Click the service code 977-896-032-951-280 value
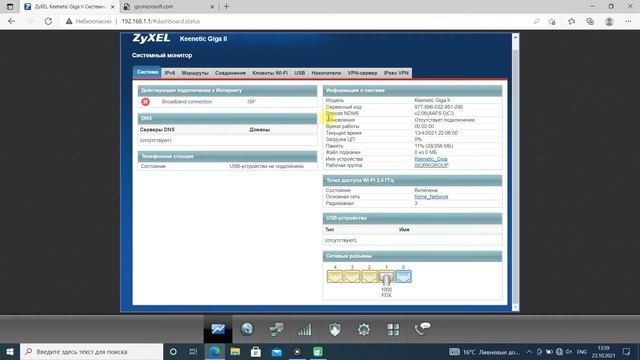The height and width of the screenshot is (360, 640). pos(438,107)
